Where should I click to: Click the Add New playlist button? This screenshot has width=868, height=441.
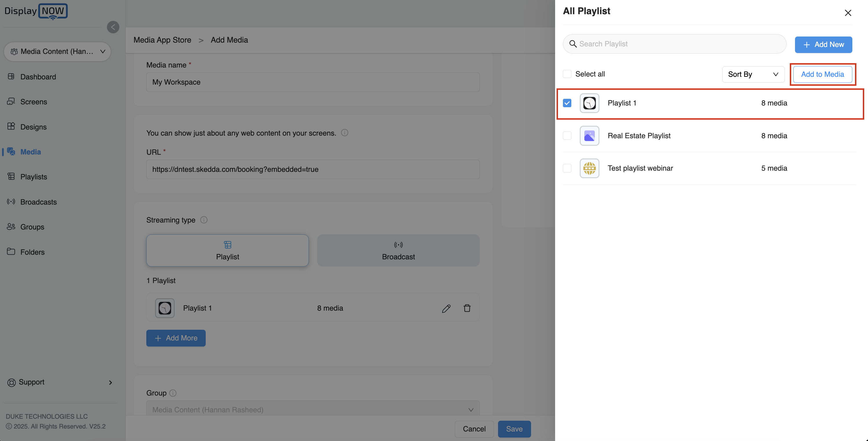(823, 44)
